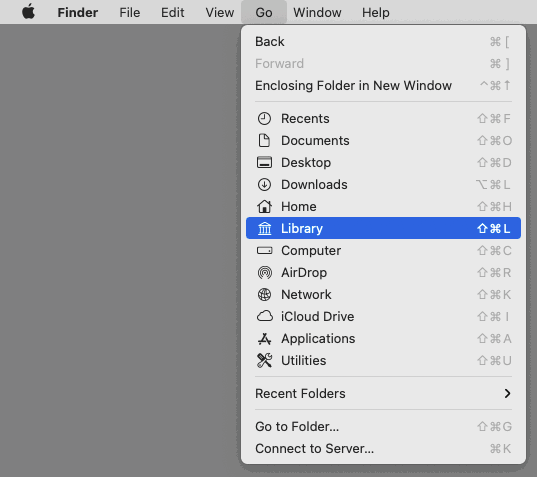
Task: Click the Documents page icon
Action: coord(264,141)
